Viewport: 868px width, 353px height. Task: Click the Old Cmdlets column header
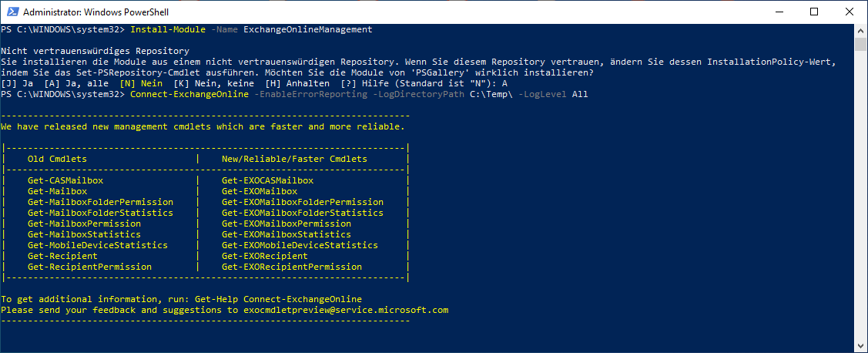click(57, 159)
